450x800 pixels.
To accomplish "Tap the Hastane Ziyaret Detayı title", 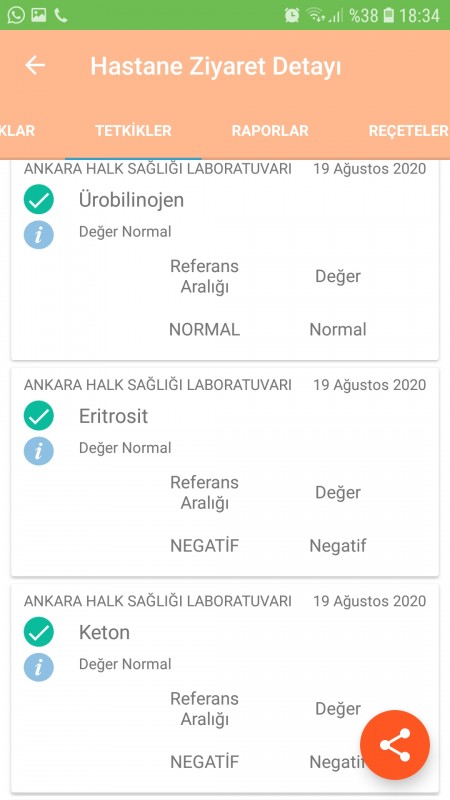I will [x=215, y=66].
